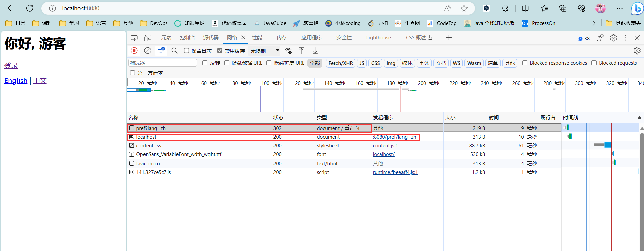Open the 无限制 throttling dropdown

click(264, 51)
